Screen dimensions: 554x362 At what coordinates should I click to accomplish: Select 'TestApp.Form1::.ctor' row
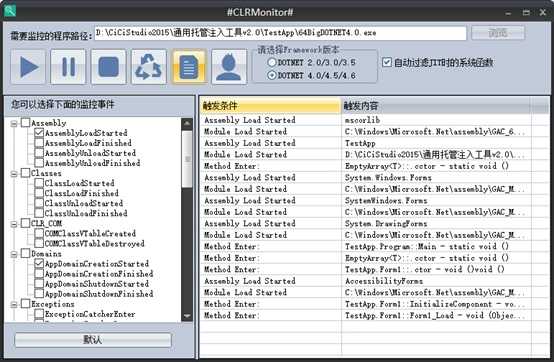coord(366,269)
